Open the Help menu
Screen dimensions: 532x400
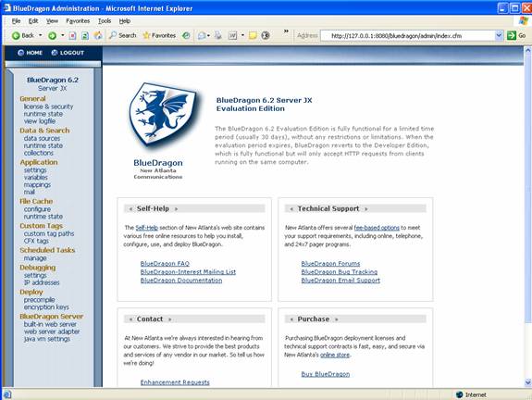click(125, 21)
